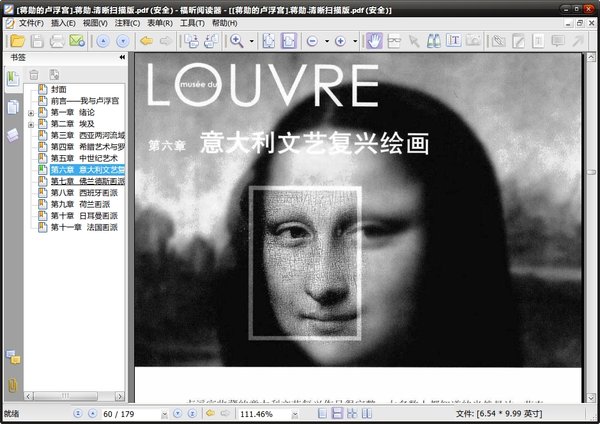Click the Print icon in toolbar
Image resolution: width=600 pixels, height=424 pixels.
point(56,41)
